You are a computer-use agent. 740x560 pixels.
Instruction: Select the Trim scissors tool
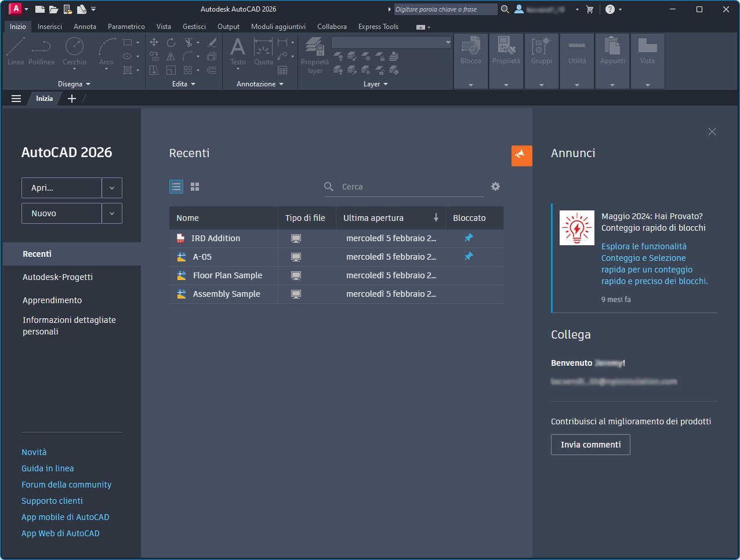(x=188, y=42)
